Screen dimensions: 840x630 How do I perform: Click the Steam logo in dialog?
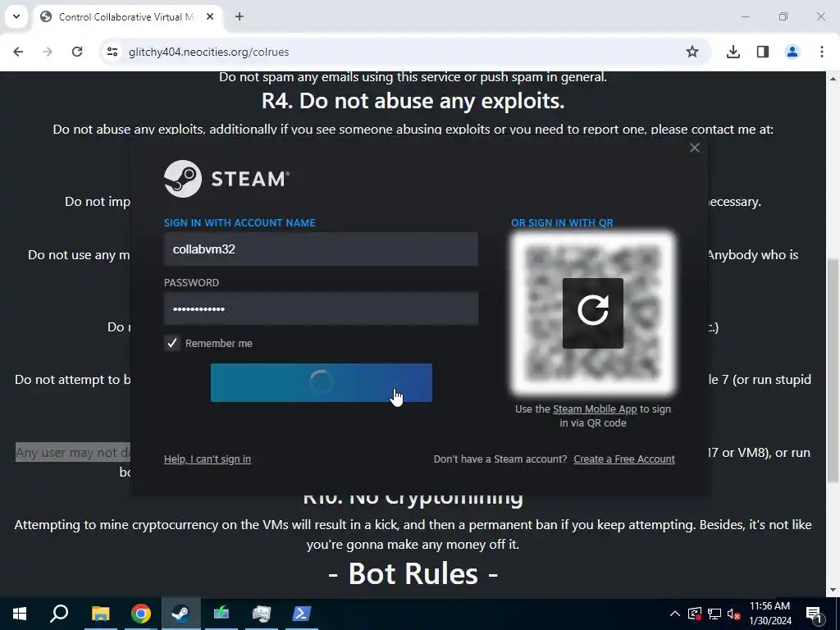point(226,179)
